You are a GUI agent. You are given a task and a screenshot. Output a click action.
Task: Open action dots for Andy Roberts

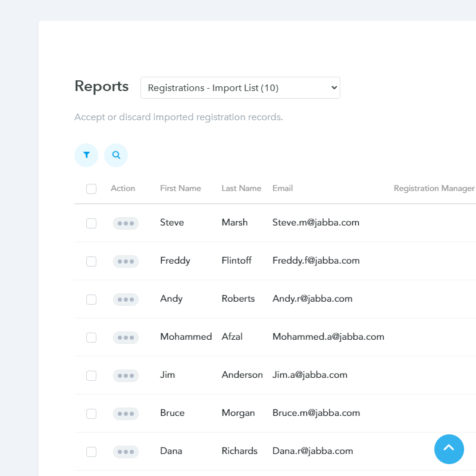[126, 299]
